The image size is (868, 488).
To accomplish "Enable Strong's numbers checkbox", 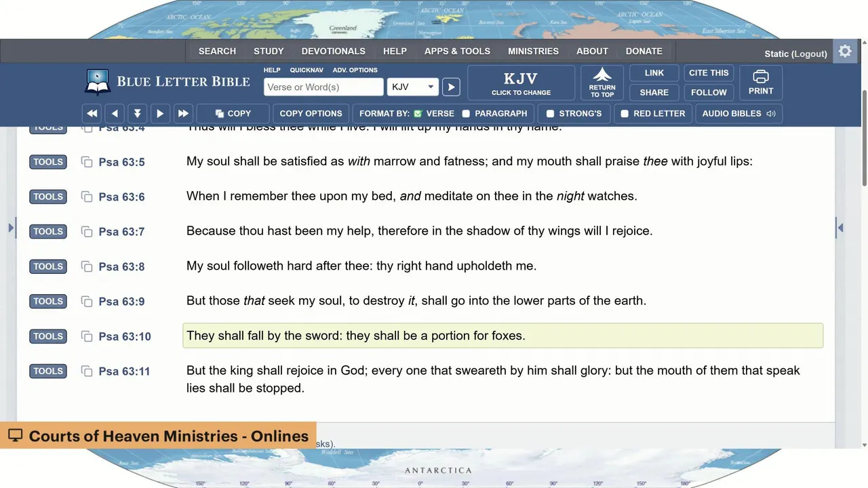I will click(550, 113).
